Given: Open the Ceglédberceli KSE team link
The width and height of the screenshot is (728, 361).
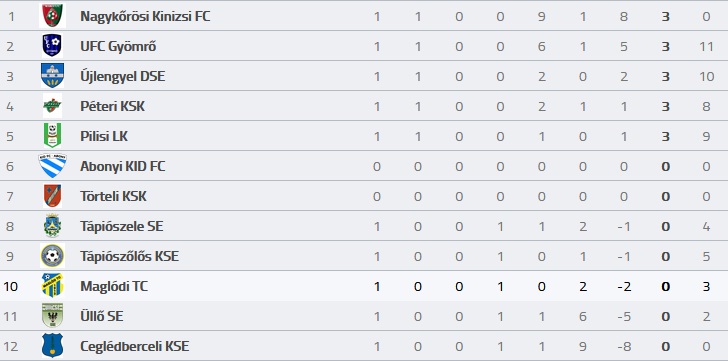Looking at the screenshot, I should 135,346.
